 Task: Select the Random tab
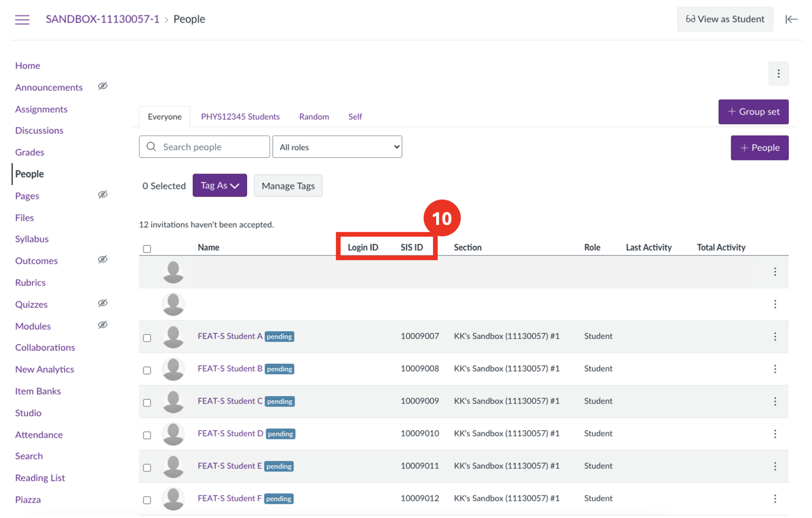click(x=314, y=116)
